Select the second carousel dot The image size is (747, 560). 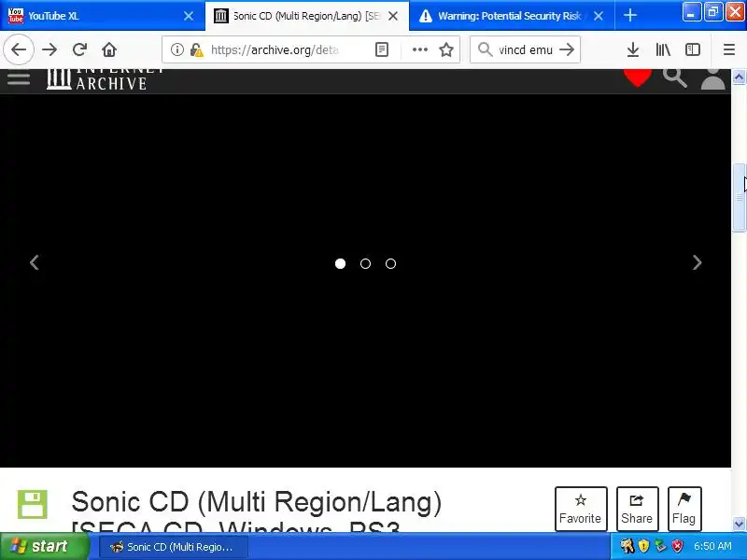(365, 264)
